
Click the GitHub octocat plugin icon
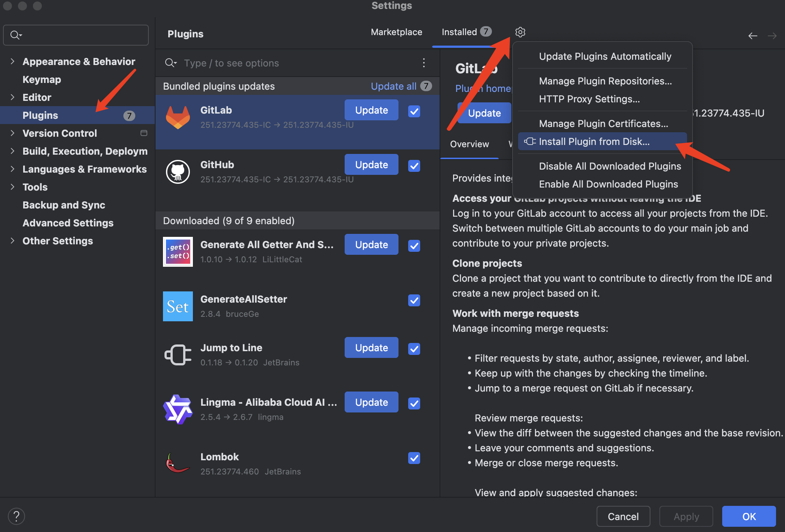[x=178, y=172]
